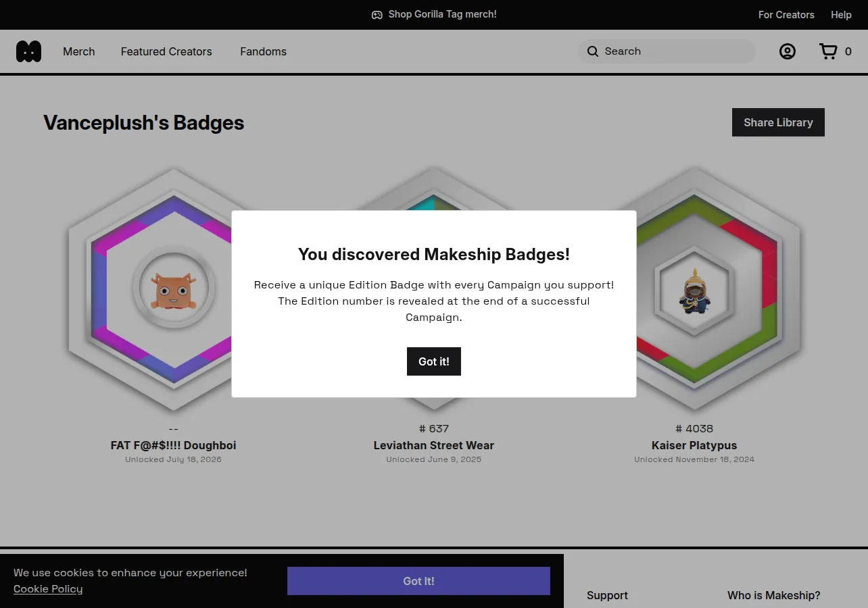Screen dimensions: 868x608
Task: Click the Who is Makeship? footer heading
Action: point(774,595)
